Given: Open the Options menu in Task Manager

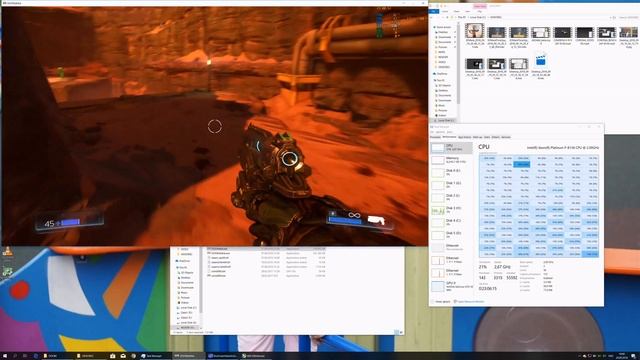Looking at the screenshot, I should [x=440, y=132].
